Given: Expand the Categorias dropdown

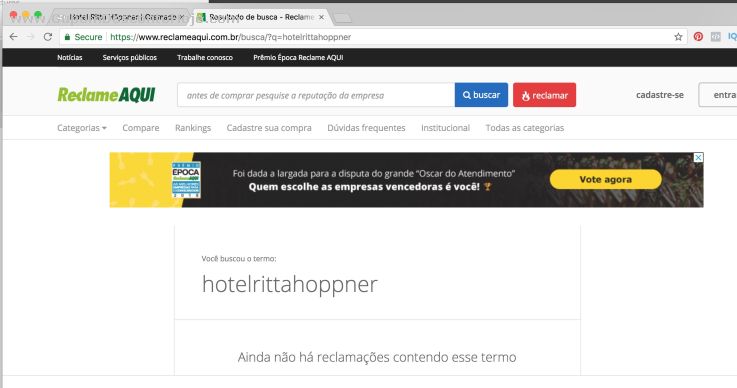Looking at the screenshot, I should 82,128.
